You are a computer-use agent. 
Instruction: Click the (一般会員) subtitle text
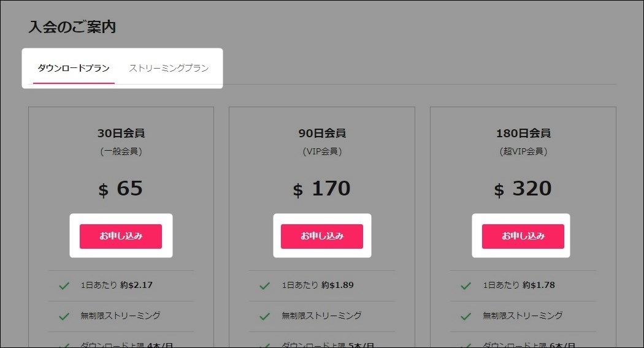121,151
